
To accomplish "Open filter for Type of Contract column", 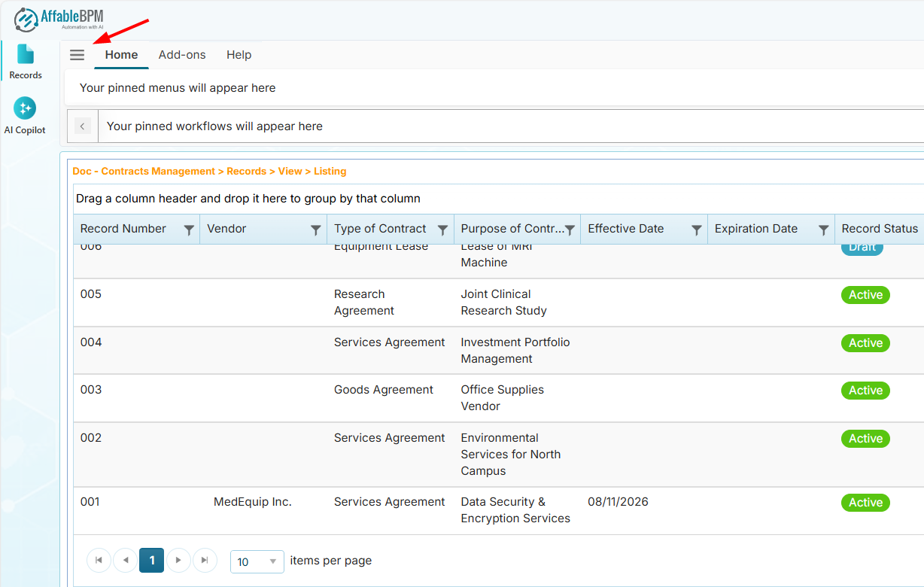I will (x=442, y=230).
